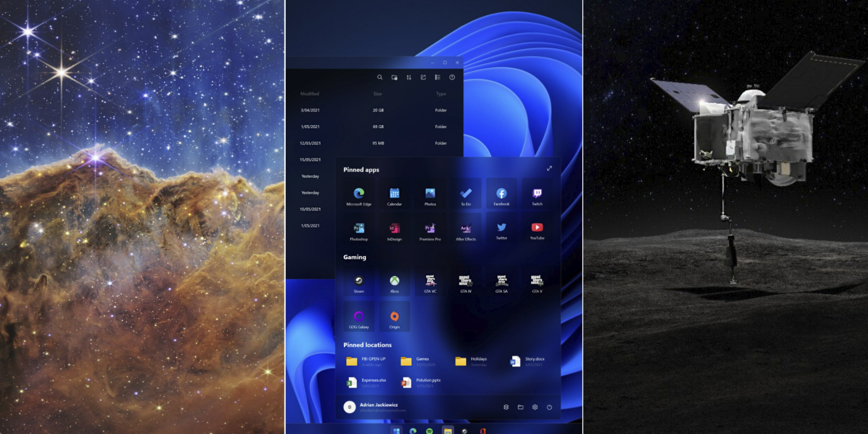Image resolution: width=868 pixels, height=434 pixels.
Task: Open After Effects from Pinned apps
Action: 465,229
